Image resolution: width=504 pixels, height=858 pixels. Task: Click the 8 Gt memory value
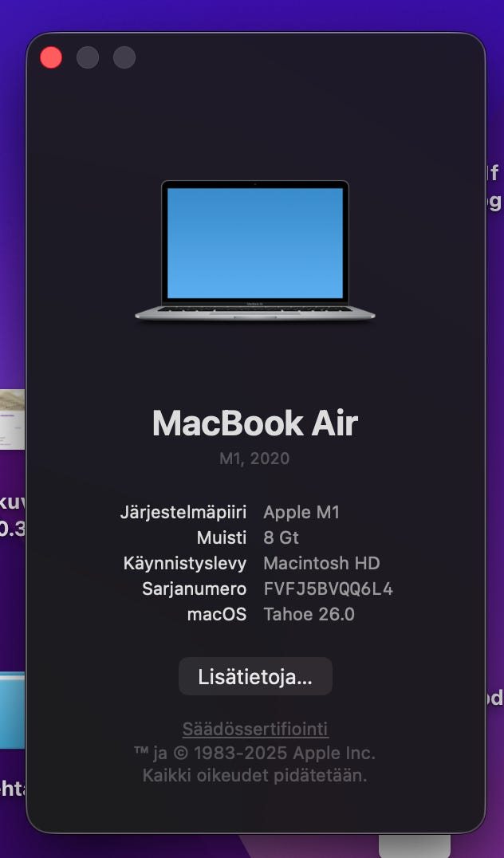282,537
